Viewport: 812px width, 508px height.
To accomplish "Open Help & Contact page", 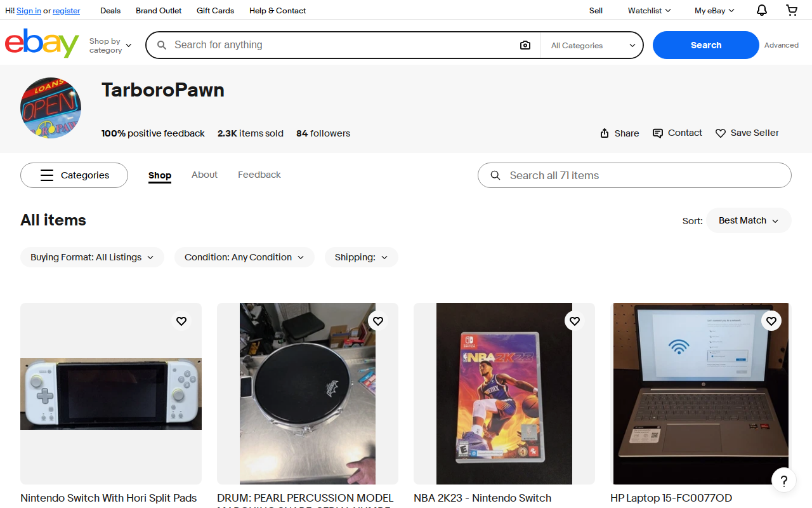I will pos(277,11).
